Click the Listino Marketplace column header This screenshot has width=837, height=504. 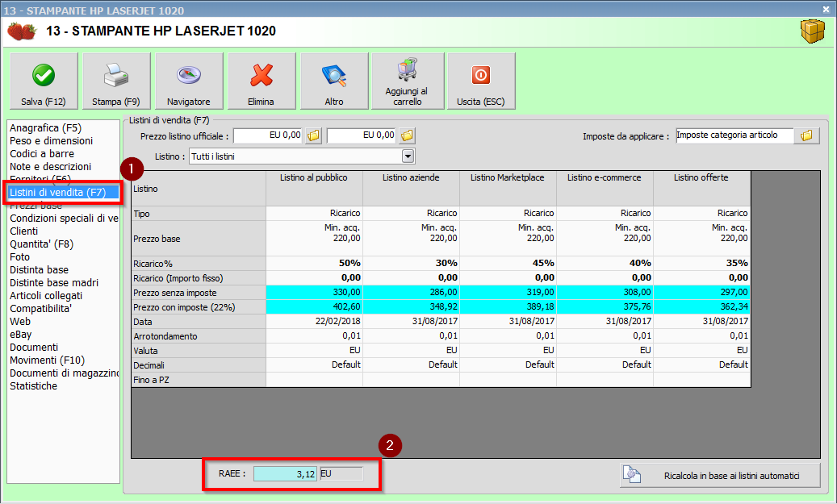coord(508,188)
